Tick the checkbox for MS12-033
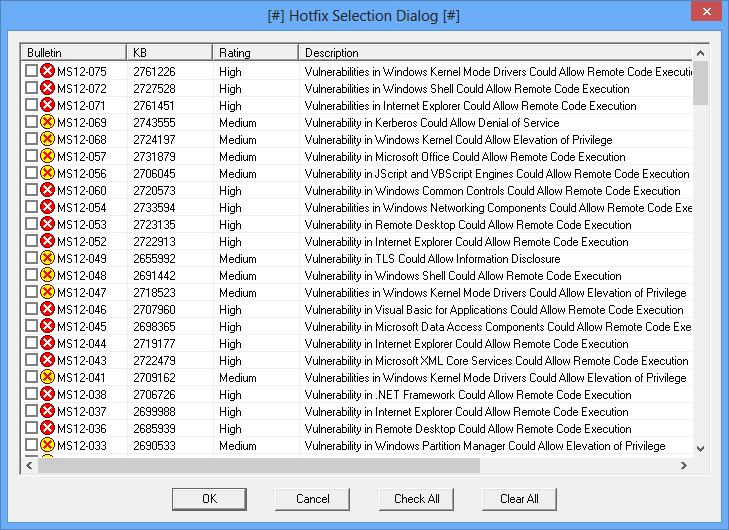This screenshot has height=530, width=729. [x=31, y=445]
